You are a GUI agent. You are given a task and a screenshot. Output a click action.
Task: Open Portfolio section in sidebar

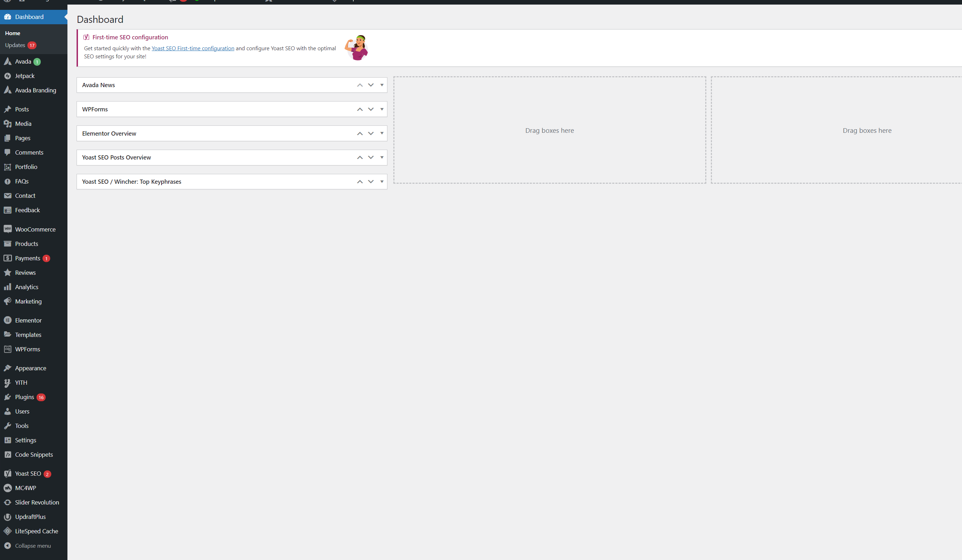point(26,167)
